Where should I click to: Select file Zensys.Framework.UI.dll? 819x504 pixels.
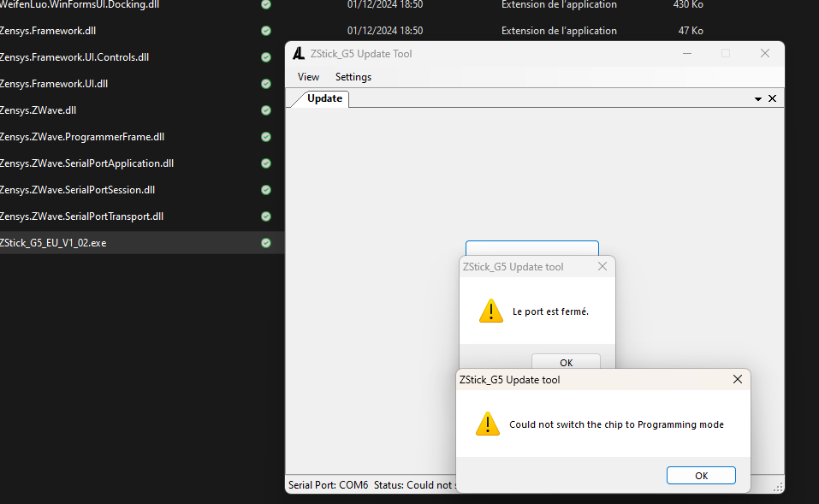54,84
